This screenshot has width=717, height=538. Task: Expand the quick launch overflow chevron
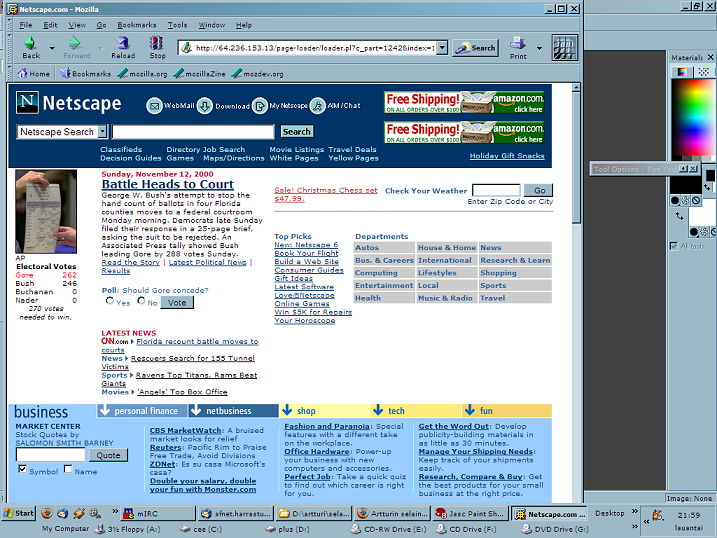click(115, 511)
